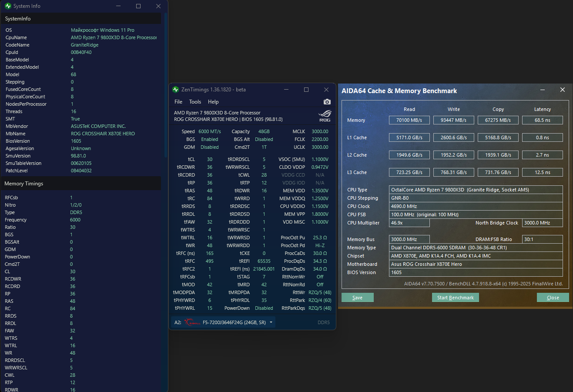
Task: Click the MEM VDD voltage 1.3500V
Action: pos(320,191)
